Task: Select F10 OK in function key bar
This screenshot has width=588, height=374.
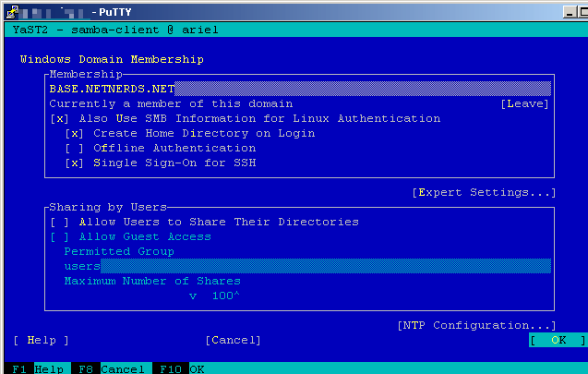Action: [x=183, y=368]
